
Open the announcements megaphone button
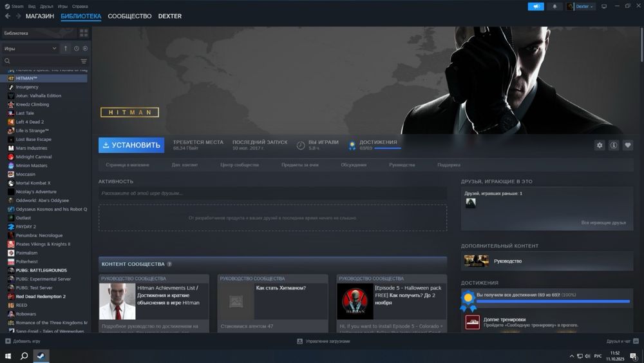point(536,6)
